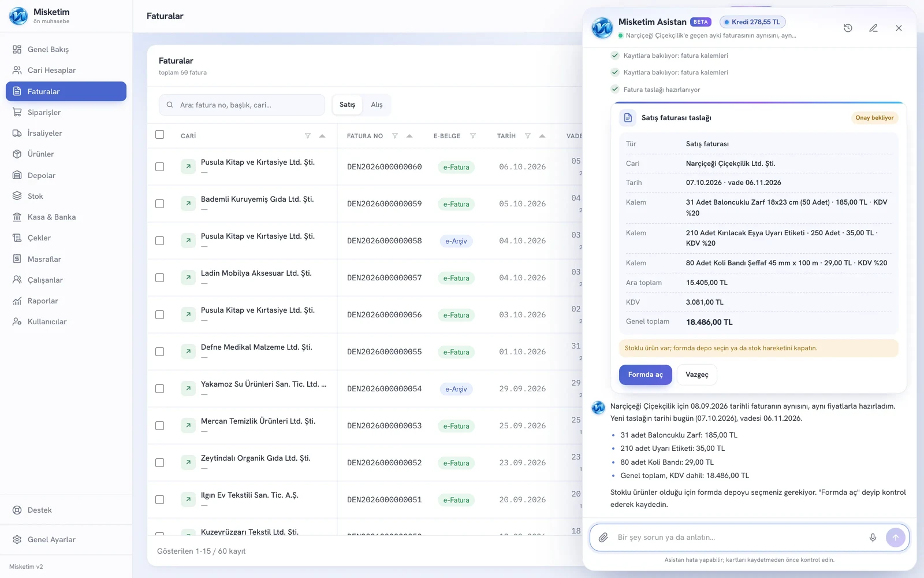The image size is (924, 578).
Task: Navigate to Kasa & Banka
Action: click(x=66, y=217)
